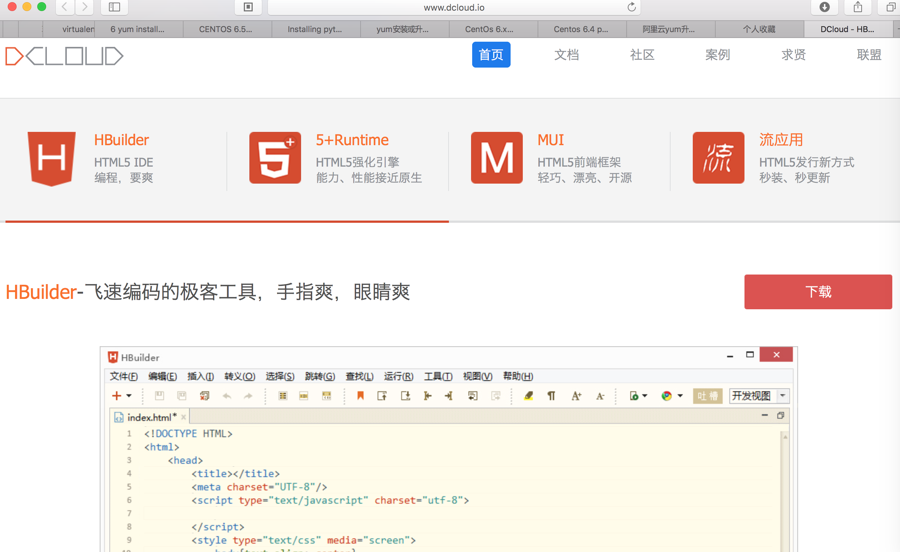The height and width of the screenshot is (552, 900).
Task: Click the Reader view button beside address bar
Action: point(248,7)
